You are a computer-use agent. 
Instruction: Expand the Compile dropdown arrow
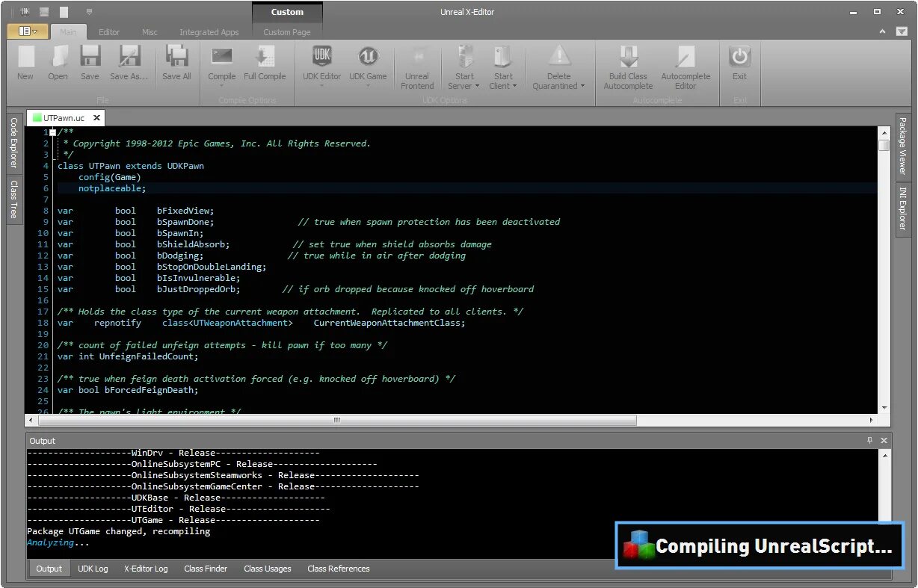coord(222,86)
